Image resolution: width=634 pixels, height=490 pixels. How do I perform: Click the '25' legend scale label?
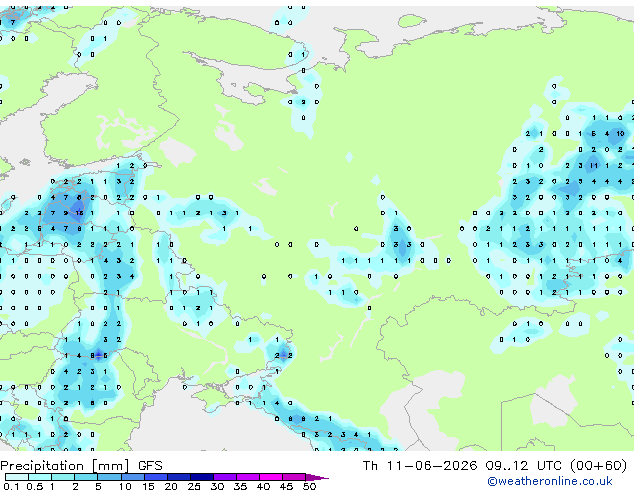click(194, 486)
